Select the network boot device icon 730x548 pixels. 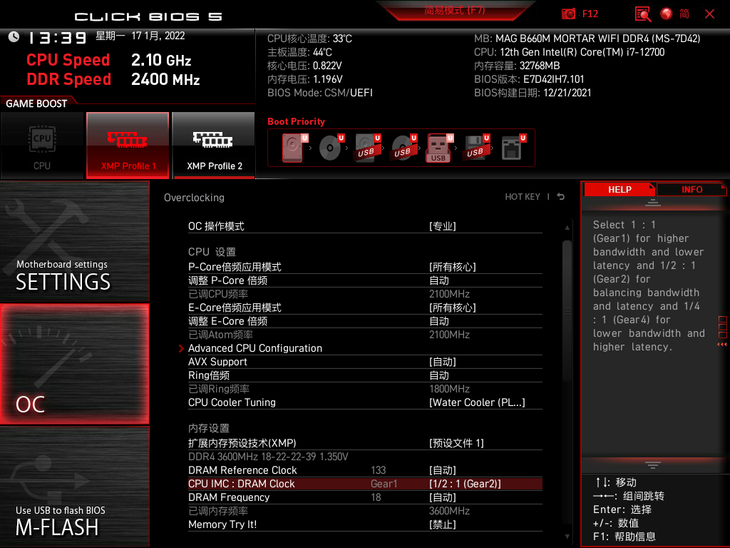click(x=511, y=148)
